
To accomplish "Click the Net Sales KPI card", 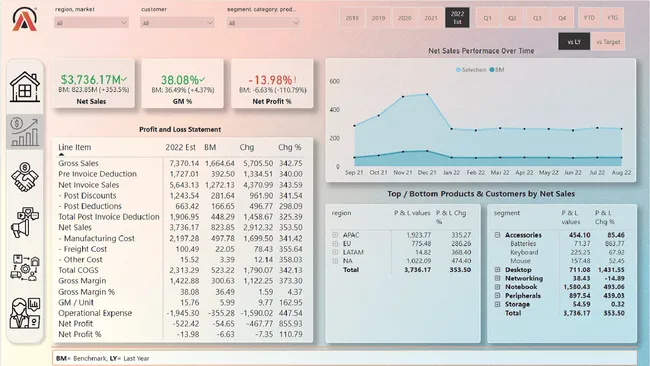I will pyautogui.click(x=93, y=83).
